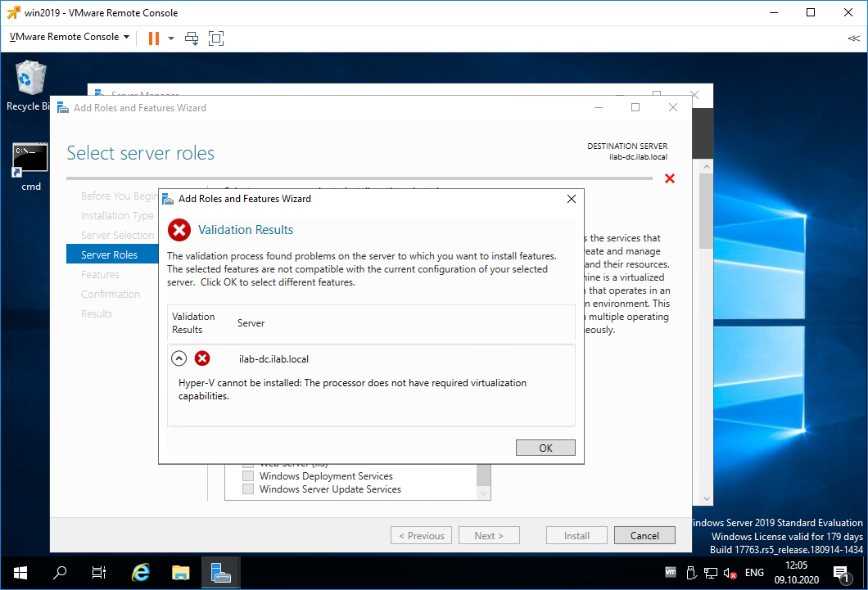The height and width of the screenshot is (590, 868).
Task: Open Server Manager from the taskbar
Action: click(221, 572)
